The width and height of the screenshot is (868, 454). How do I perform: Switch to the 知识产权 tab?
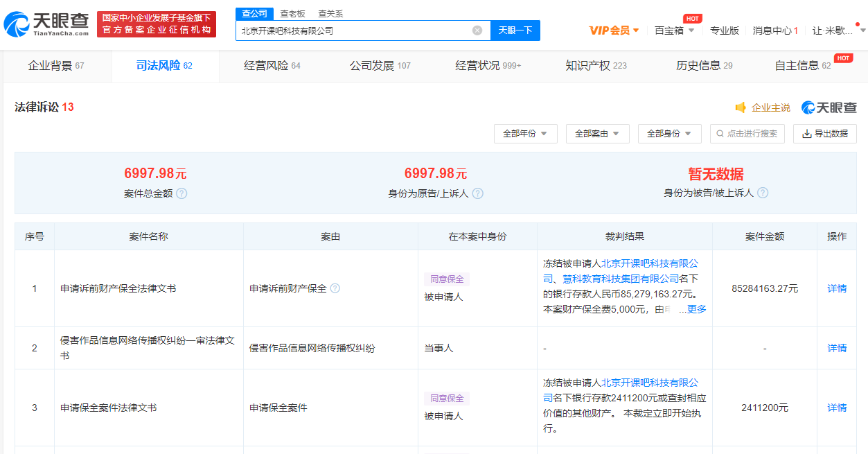point(596,66)
